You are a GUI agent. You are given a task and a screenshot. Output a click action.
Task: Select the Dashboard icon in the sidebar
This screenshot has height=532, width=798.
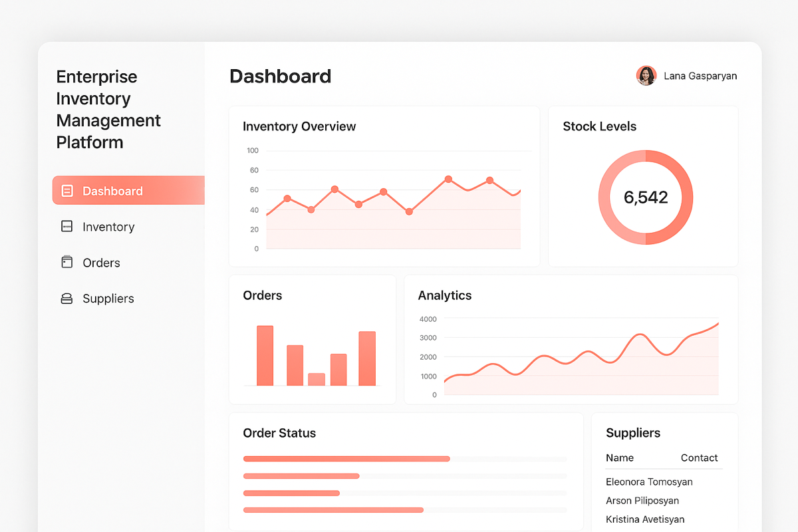[67, 190]
